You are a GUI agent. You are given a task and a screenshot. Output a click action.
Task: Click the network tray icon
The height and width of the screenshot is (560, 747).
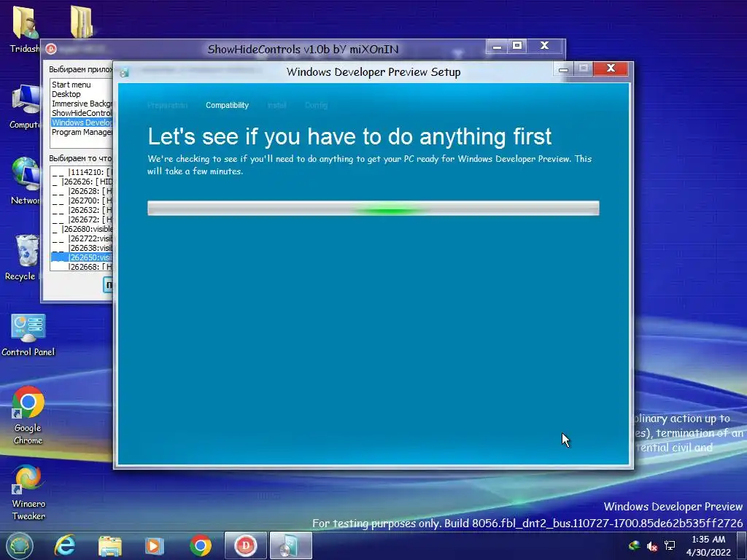click(670, 545)
